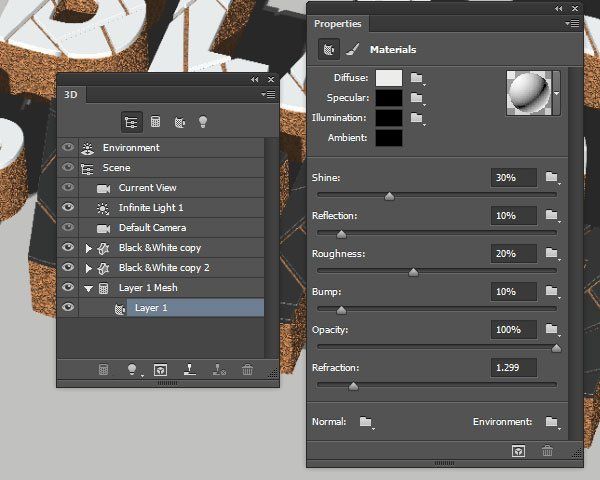
Task: Toggle visibility of Default Camera
Action: [x=68, y=227]
